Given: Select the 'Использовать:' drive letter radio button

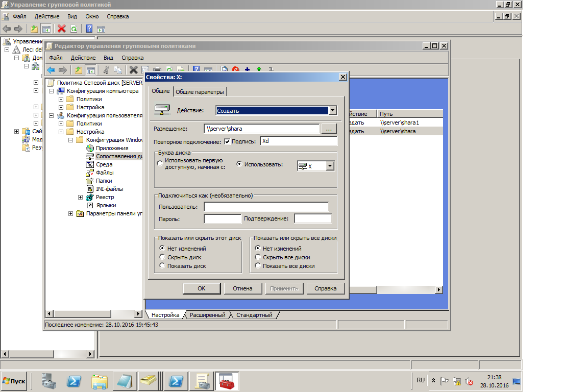Looking at the screenshot, I should pos(239,164).
